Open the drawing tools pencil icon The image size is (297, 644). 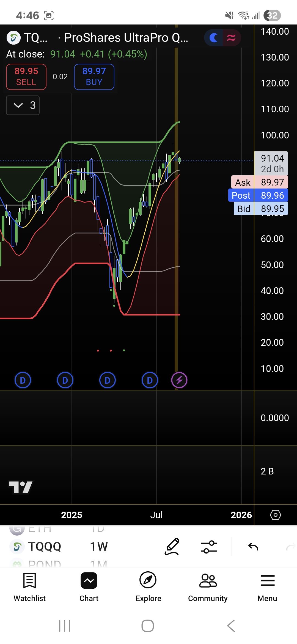point(172,547)
